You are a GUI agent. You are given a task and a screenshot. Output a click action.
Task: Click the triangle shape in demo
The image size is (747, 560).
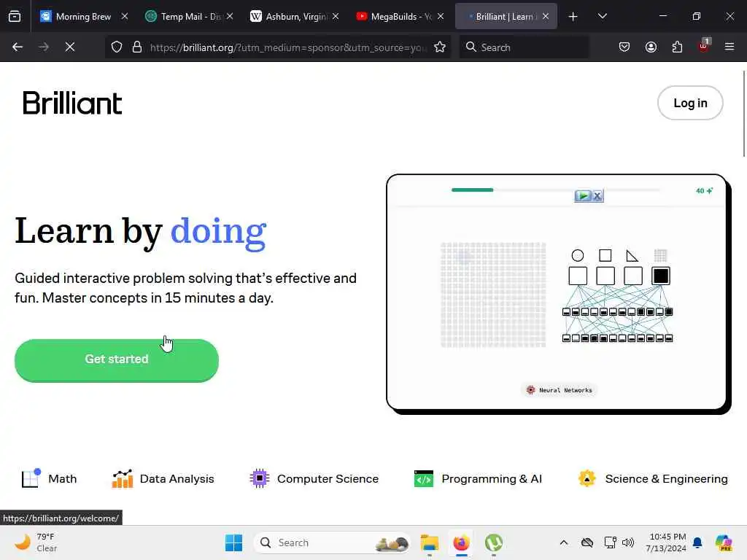click(632, 256)
